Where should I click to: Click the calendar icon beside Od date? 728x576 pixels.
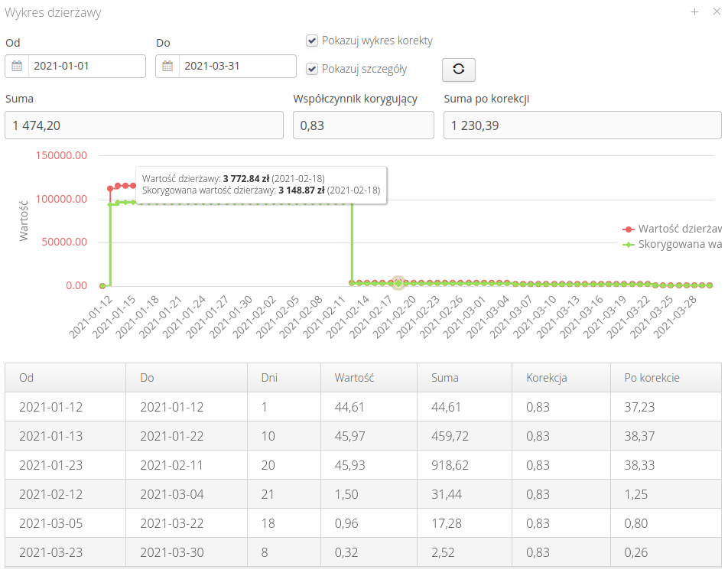pyautogui.click(x=17, y=67)
